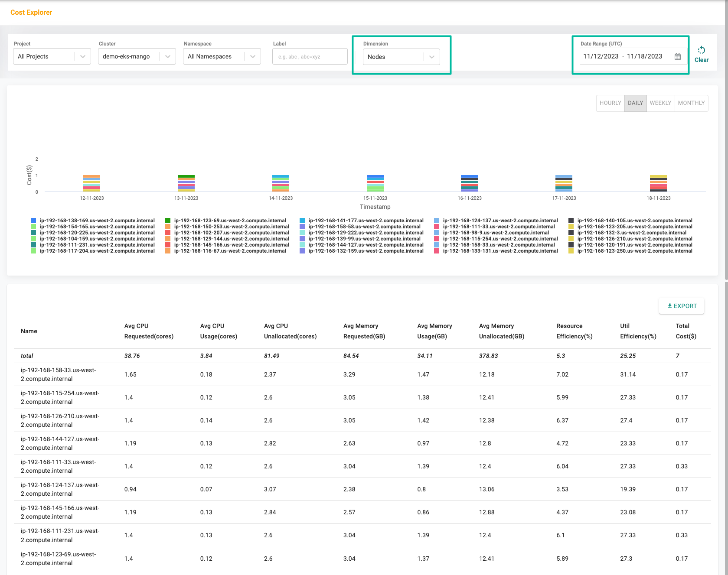Viewport: 728px width, 575px height.
Task: Click the Resource Efficiency(%) column header
Action: [575, 331]
